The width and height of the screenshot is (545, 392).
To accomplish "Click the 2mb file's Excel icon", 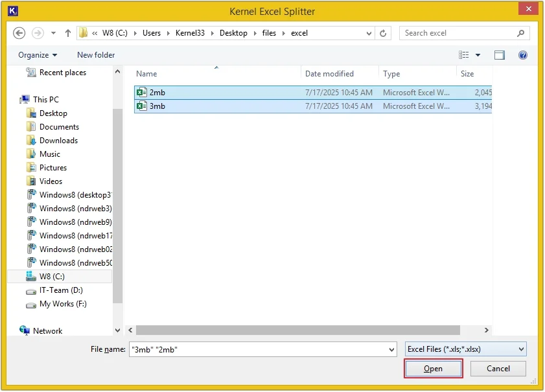I will pos(142,93).
